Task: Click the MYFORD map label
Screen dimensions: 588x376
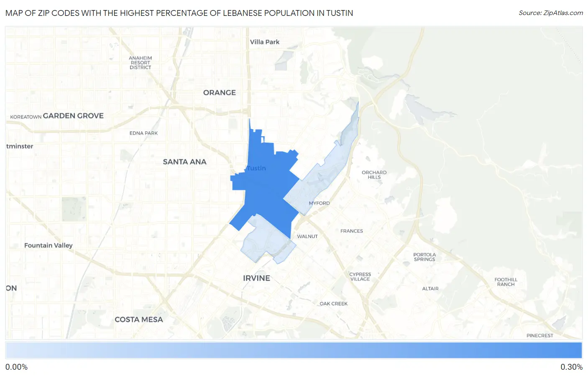Action: click(x=320, y=203)
